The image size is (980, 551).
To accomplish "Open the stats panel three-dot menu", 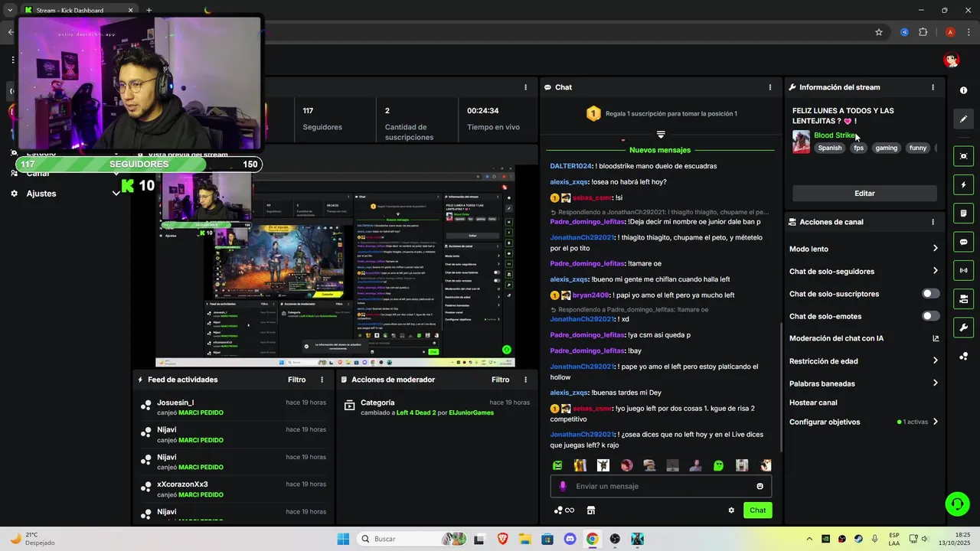I will coord(525,87).
